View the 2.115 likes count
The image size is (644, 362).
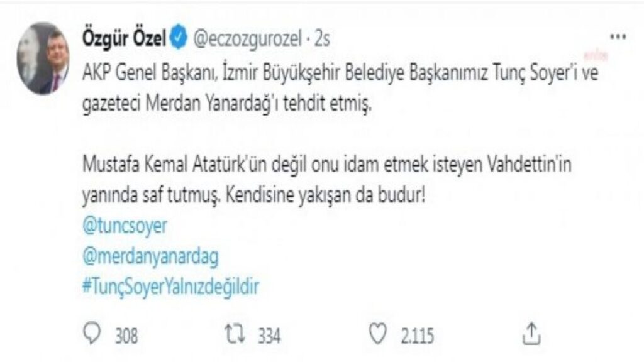point(418,336)
